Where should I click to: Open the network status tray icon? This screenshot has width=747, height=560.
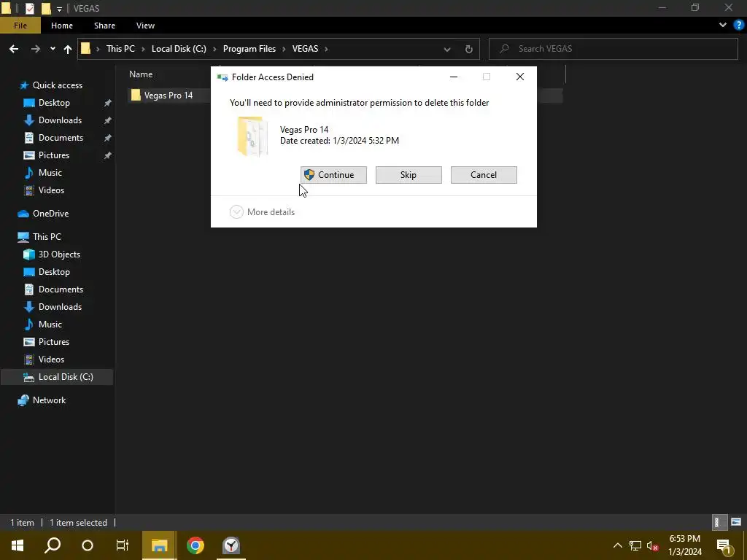[635, 545]
